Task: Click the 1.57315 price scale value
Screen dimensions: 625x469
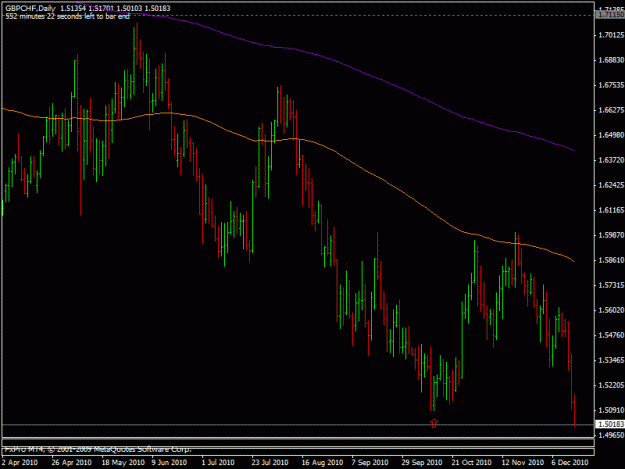Action: (x=611, y=285)
